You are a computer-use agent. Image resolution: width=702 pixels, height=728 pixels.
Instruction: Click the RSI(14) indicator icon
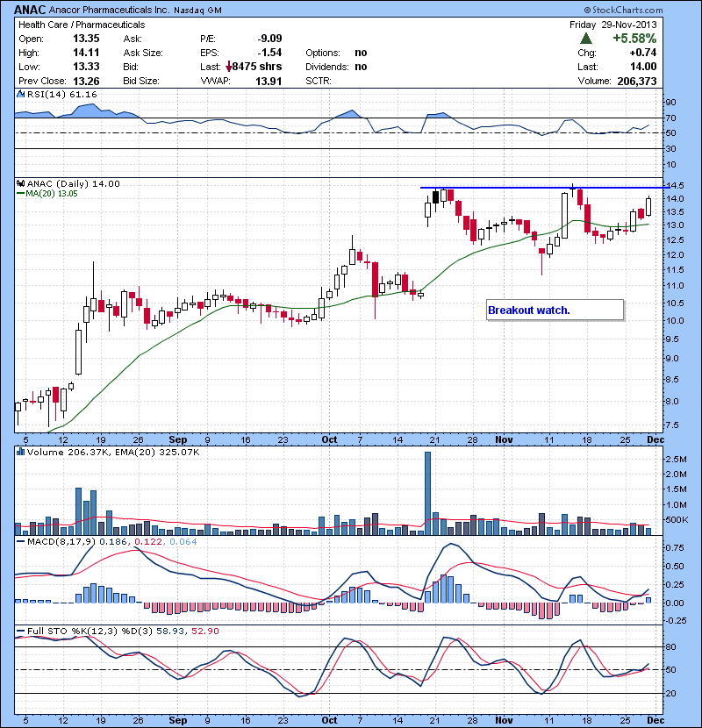[x=20, y=94]
